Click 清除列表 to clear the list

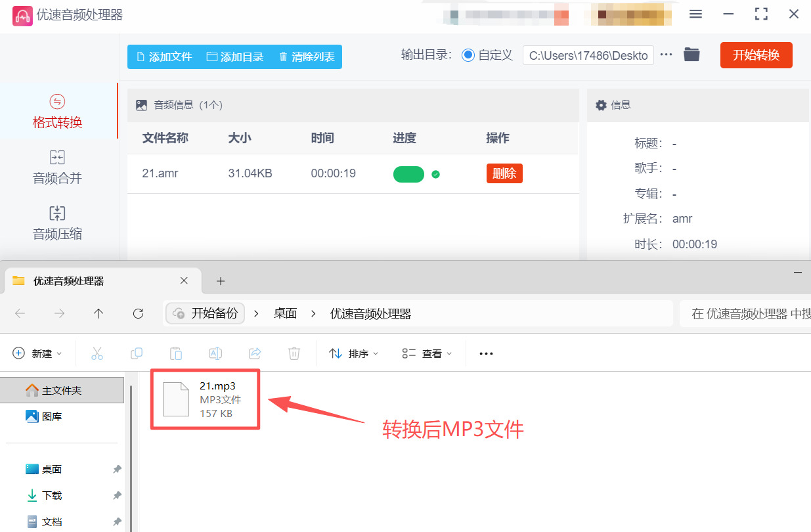tap(307, 56)
